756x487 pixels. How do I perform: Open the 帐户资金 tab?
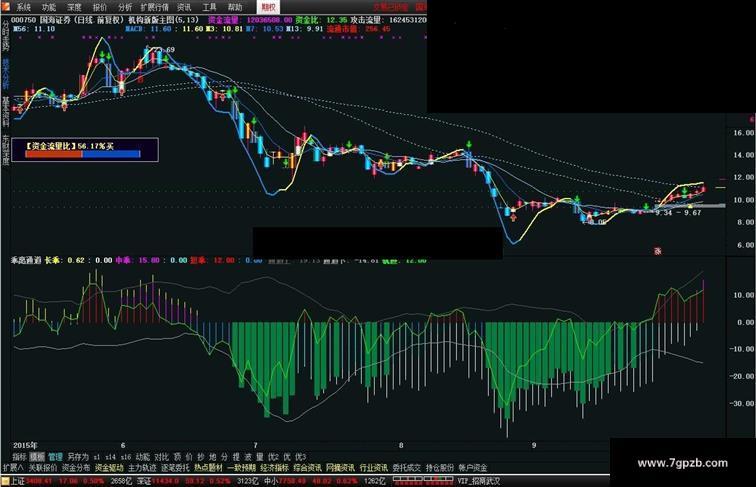point(473,468)
